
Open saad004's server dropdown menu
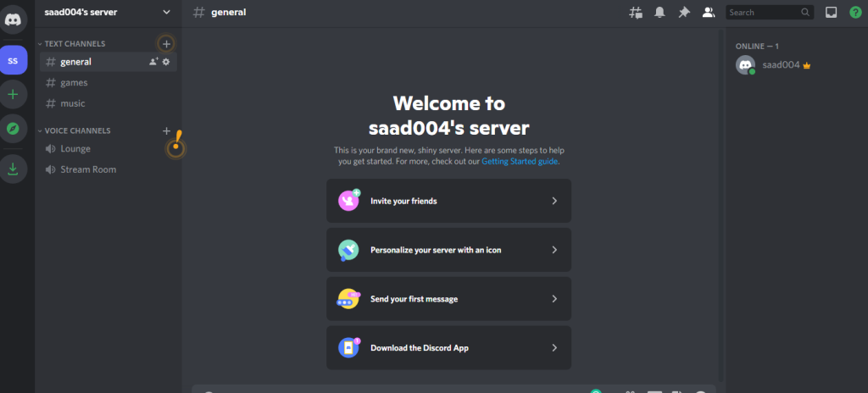pyautogui.click(x=108, y=12)
